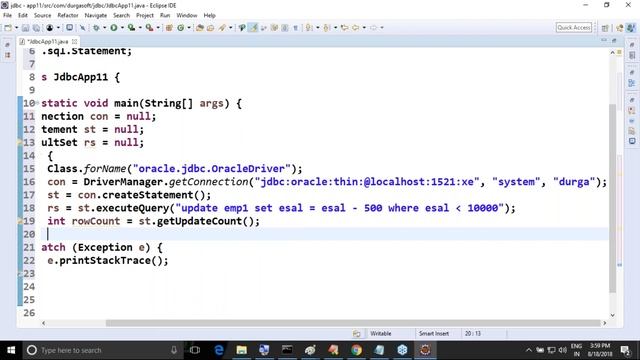Image resolution: width=640 pixels, height=360 pixels.
Task: Open Microsoft Edge from the taskbar
Action: (x=219, y=350)
